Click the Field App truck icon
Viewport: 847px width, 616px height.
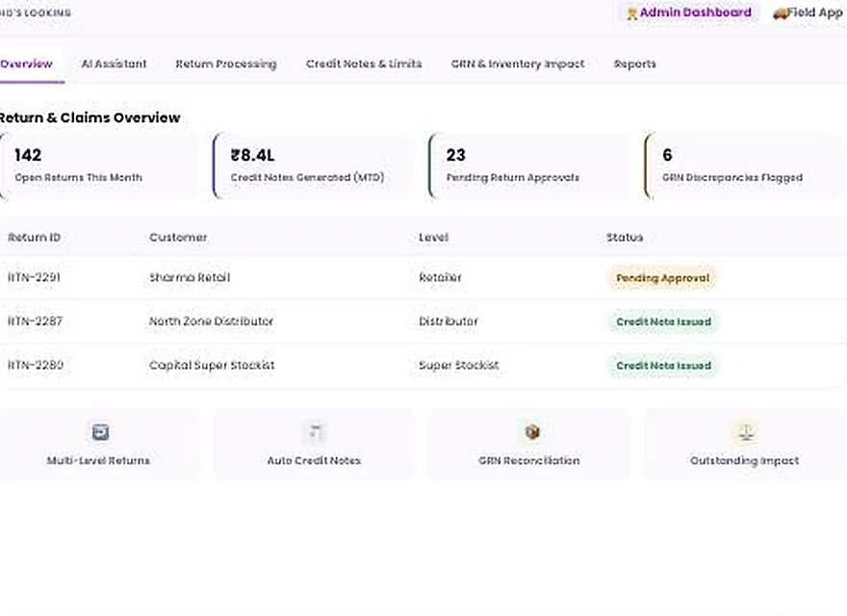[x=780, y=13]
